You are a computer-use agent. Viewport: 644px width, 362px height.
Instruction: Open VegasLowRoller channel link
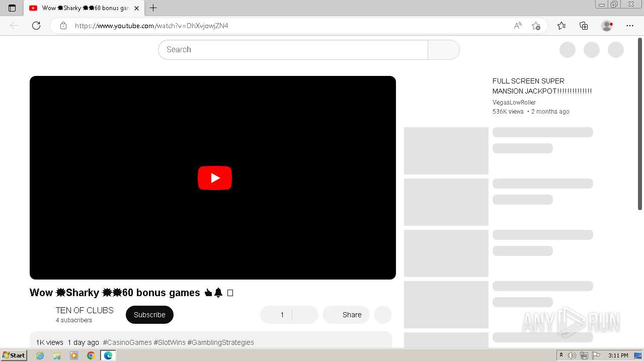point(514,103)
